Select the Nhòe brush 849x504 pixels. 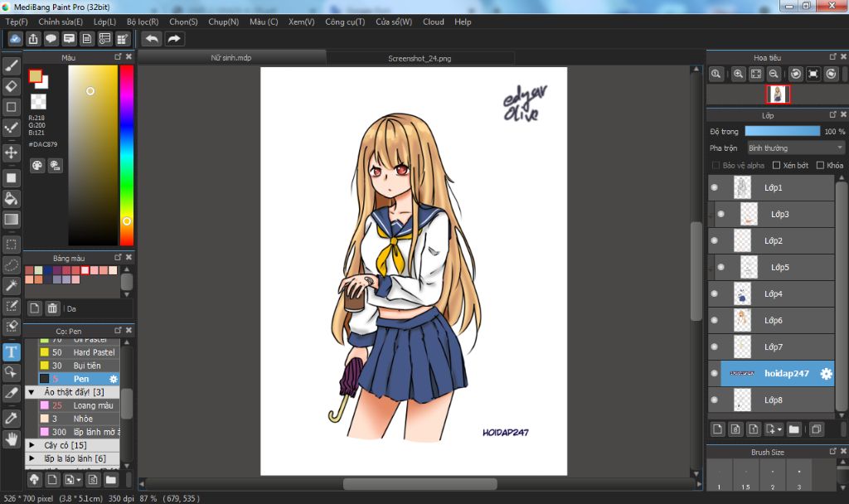coord(79,419)
